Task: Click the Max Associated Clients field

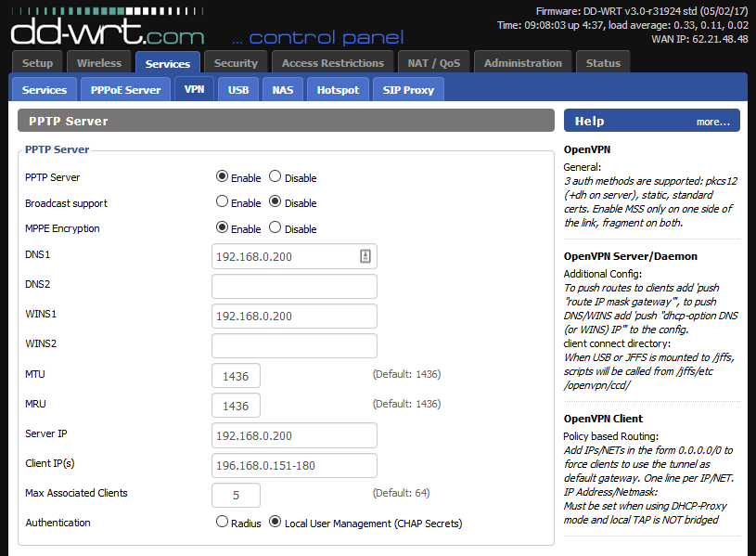Action: click(236, 495)
